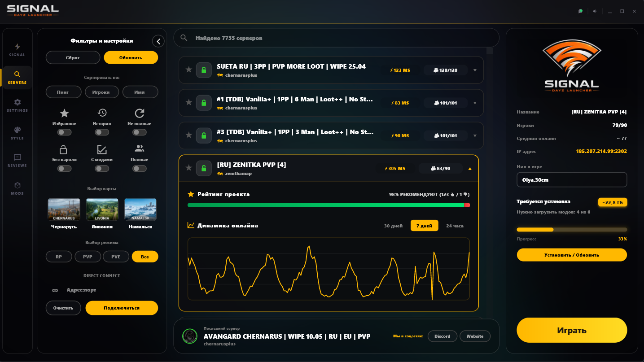The image size is (644, 362).
Task: Click the Очистить button
Action: point(63,308)
